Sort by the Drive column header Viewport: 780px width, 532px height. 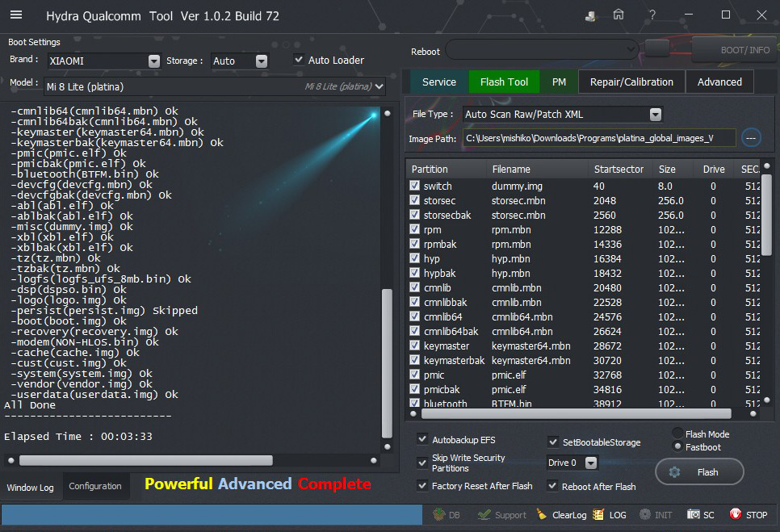click(x=714, y=169)
